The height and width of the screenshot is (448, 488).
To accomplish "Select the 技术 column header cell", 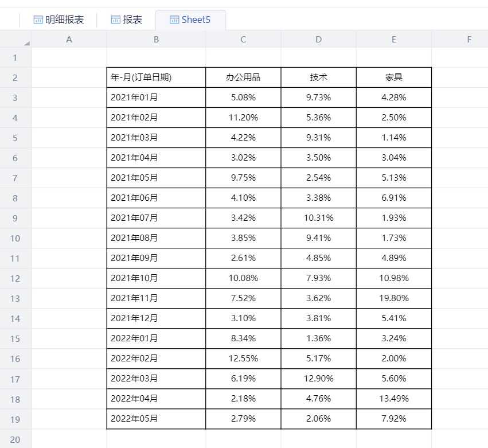I will click(318, 77).
